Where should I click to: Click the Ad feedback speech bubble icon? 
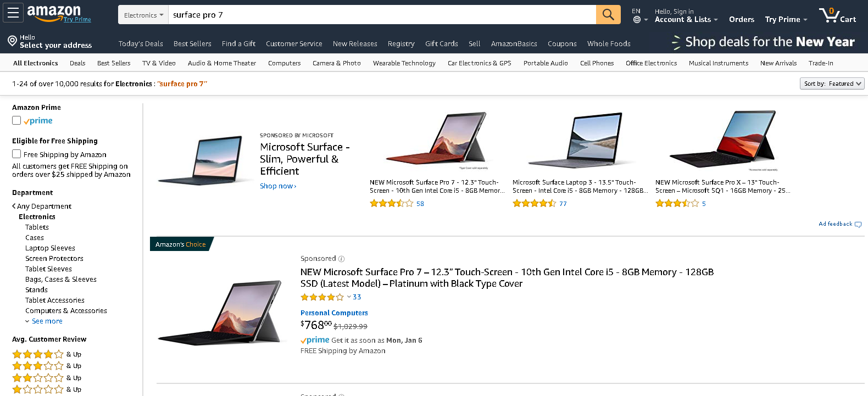(x=858, y=225)
